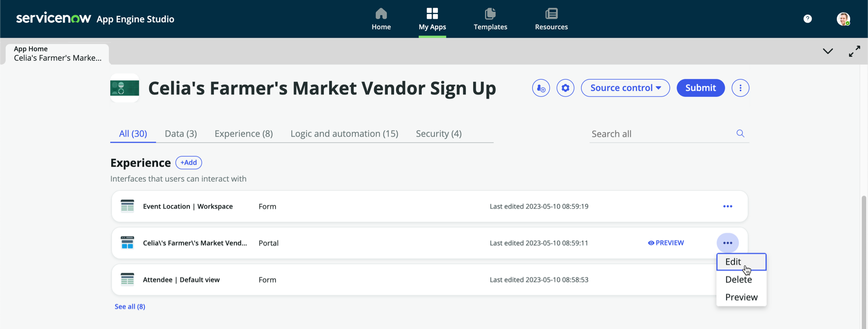This screenshot has height=329, width=868.
Task: Open Source control dropdown
Action: tap(625, 88)
